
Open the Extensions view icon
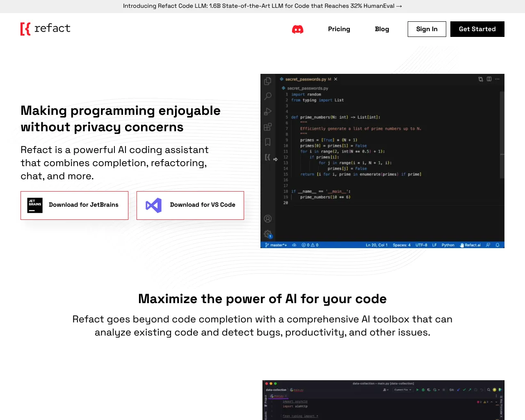click(x=267, y=126)
